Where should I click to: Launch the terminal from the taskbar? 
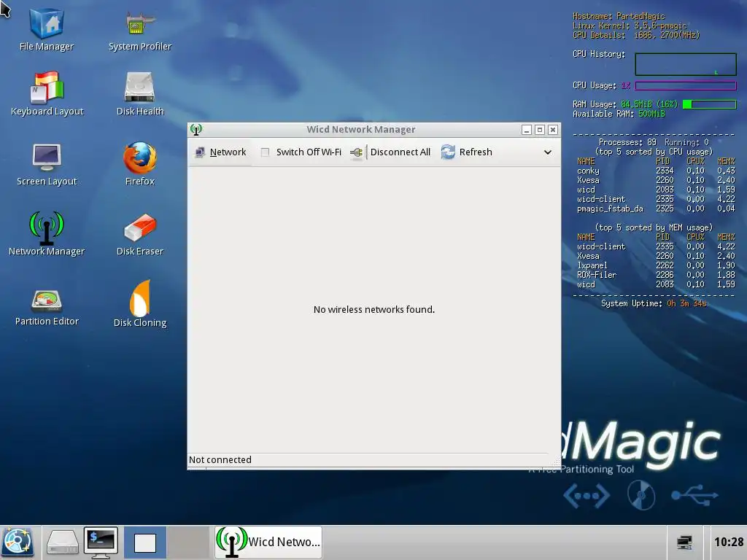coord(101,542)
